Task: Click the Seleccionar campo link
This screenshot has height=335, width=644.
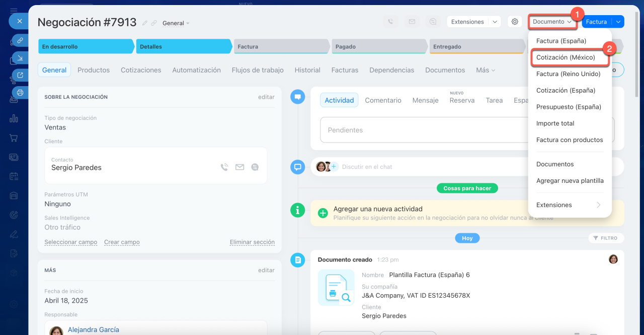Action: point(71,242)
